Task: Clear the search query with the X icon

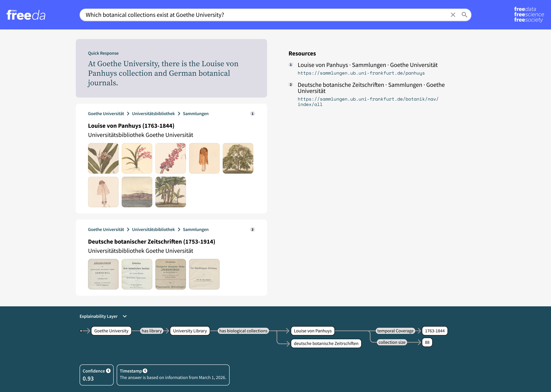Action: 453,15
